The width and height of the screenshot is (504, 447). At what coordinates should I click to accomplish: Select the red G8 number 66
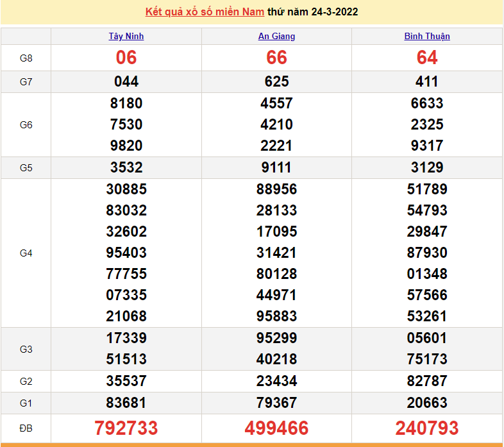(x=276, y=58)
